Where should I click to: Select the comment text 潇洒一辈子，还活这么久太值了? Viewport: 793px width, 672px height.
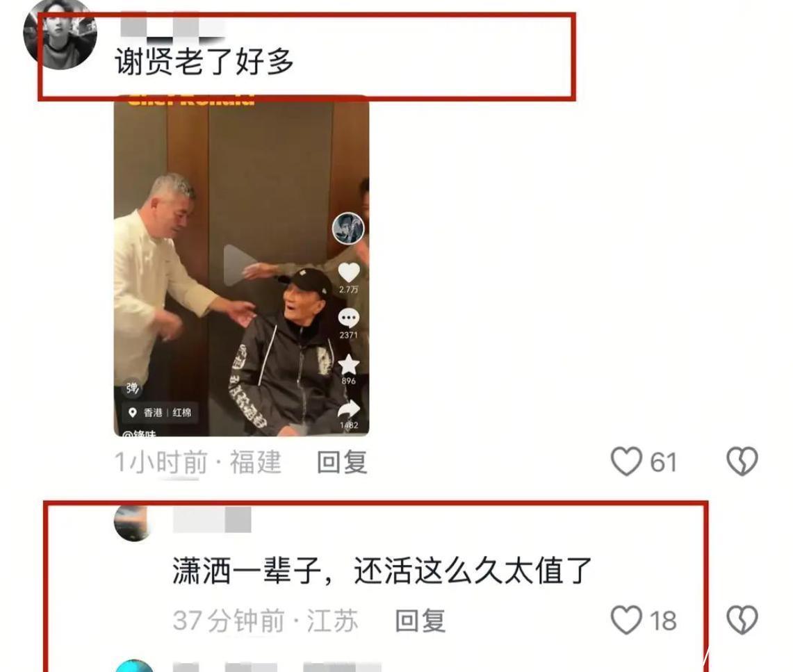[382, 571]
